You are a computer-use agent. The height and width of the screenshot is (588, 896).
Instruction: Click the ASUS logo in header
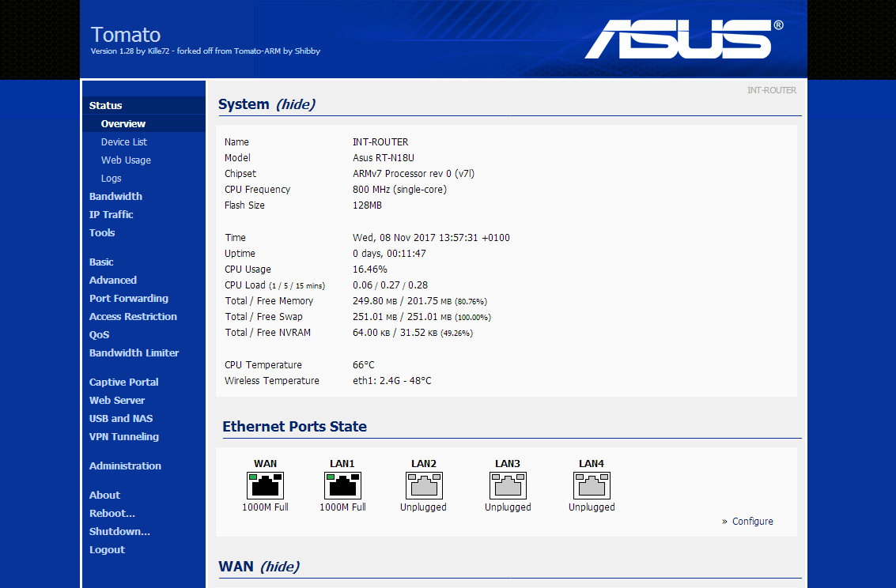tap(684, 39)
